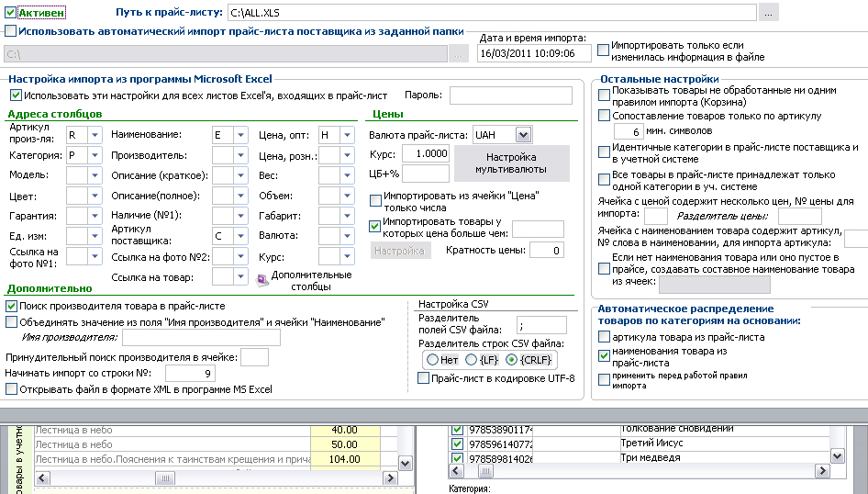
Task: Click the import date and time field
Action: (x=534, y=53)
